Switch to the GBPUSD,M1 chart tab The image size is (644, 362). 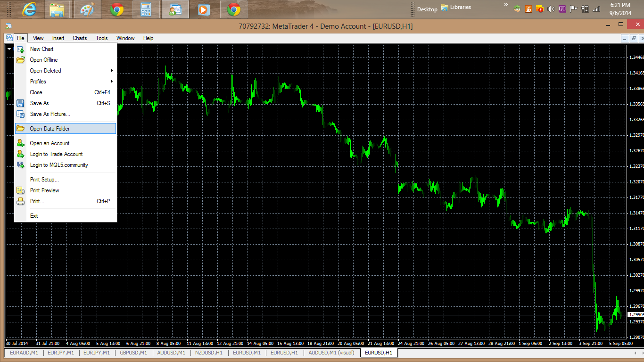pyautogui.click(x=133, y=353)
